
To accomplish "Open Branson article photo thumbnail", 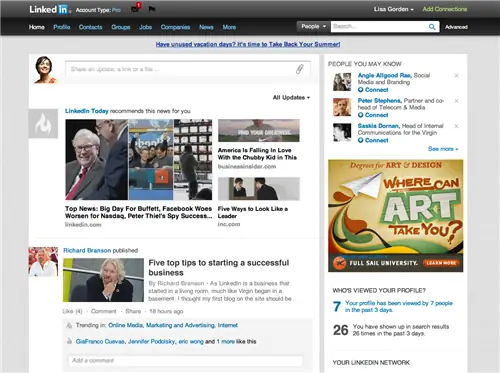I will (x=103, y=280).
